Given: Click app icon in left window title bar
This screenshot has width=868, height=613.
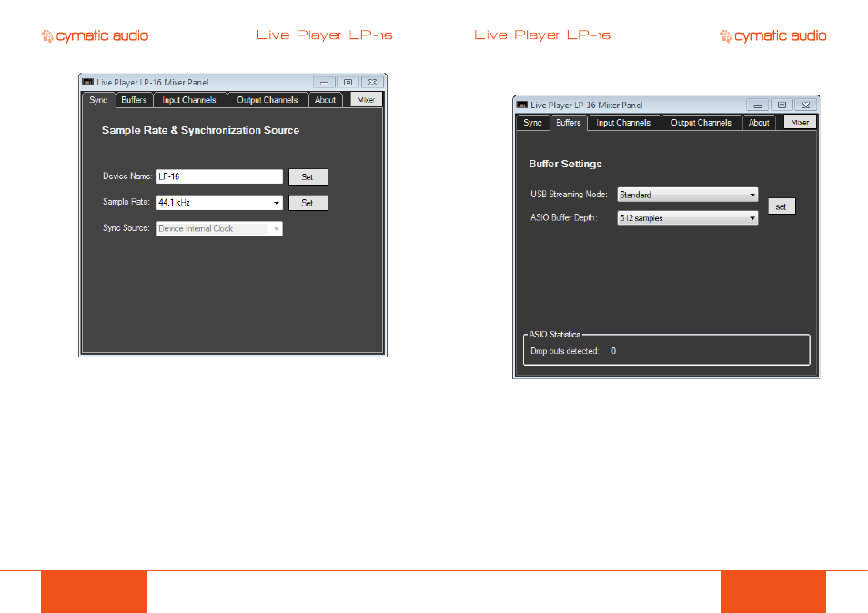Looking at the screenshot, I should [x=88, y=83].
